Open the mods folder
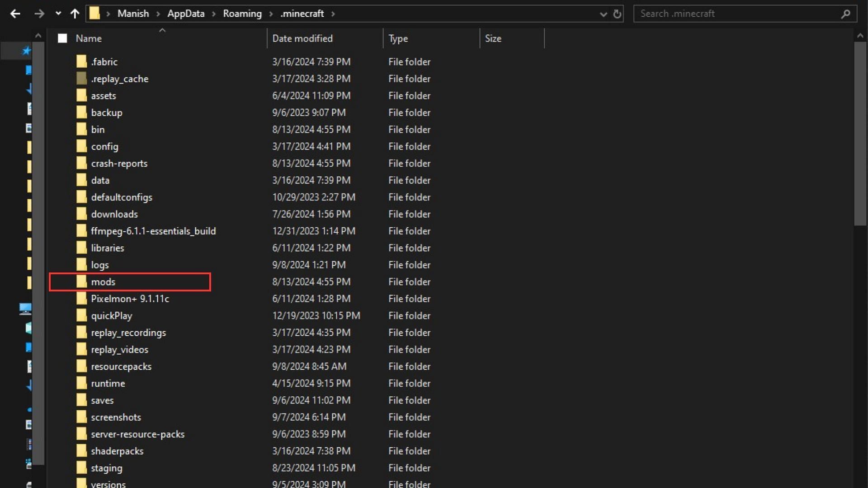Screen dimensions: 868x488 point(103,281)
